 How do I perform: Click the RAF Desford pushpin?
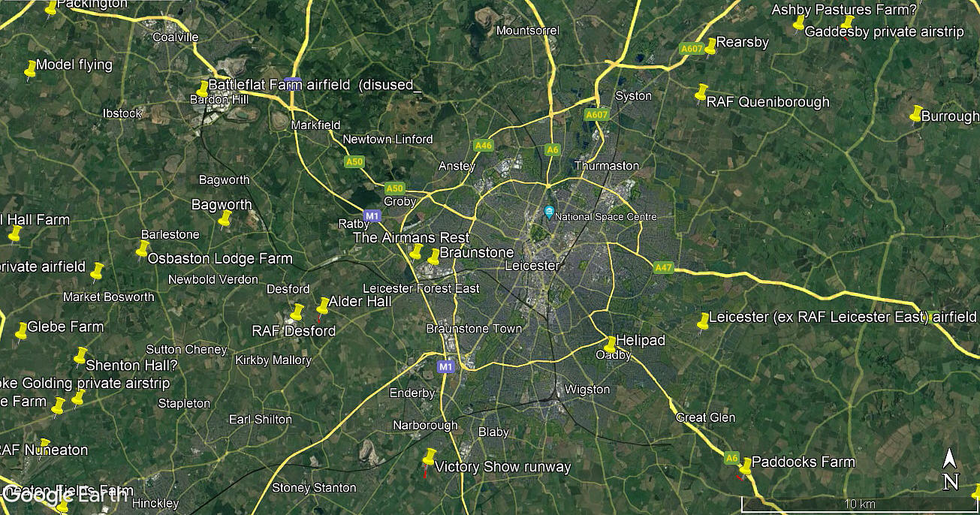(297, 312)
